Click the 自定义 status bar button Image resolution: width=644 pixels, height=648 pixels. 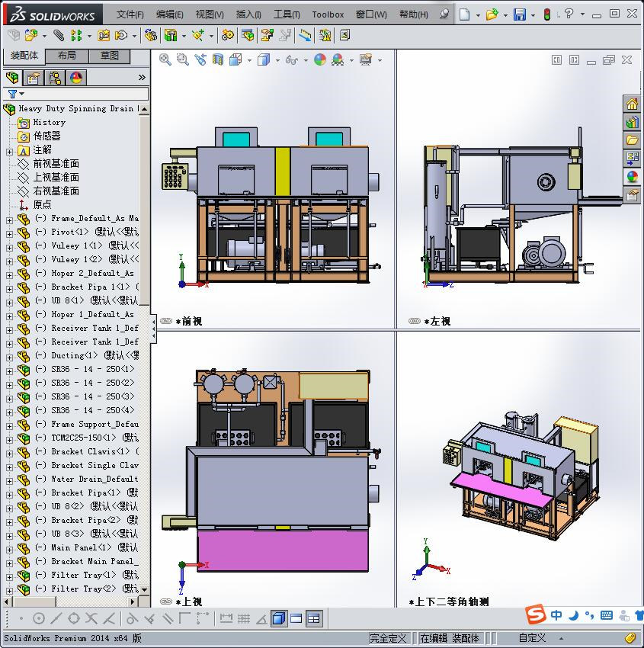tap(532, 638)
